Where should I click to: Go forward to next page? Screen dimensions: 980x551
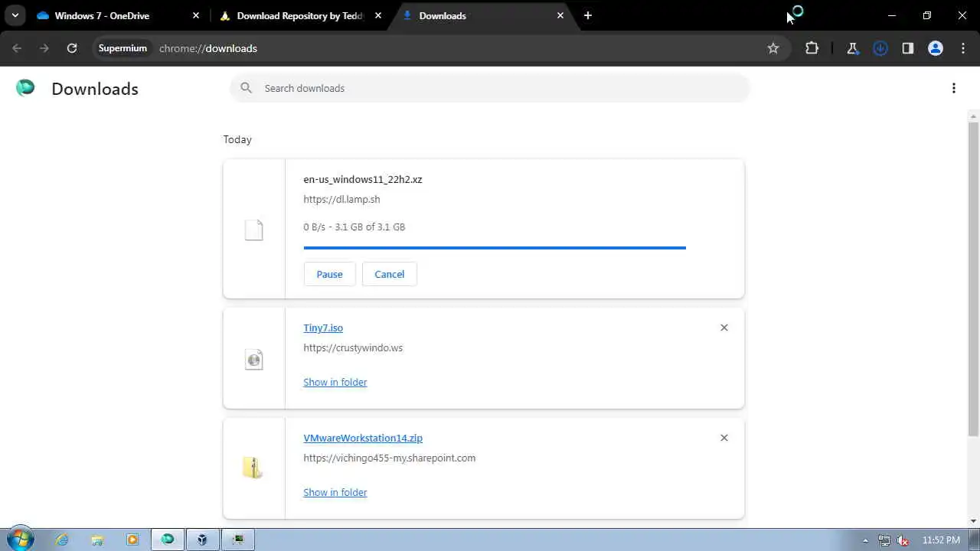(44, 48)
